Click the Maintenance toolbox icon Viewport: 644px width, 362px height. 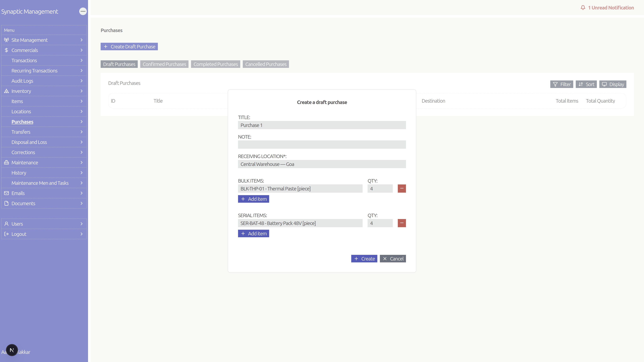pos(6,163)
